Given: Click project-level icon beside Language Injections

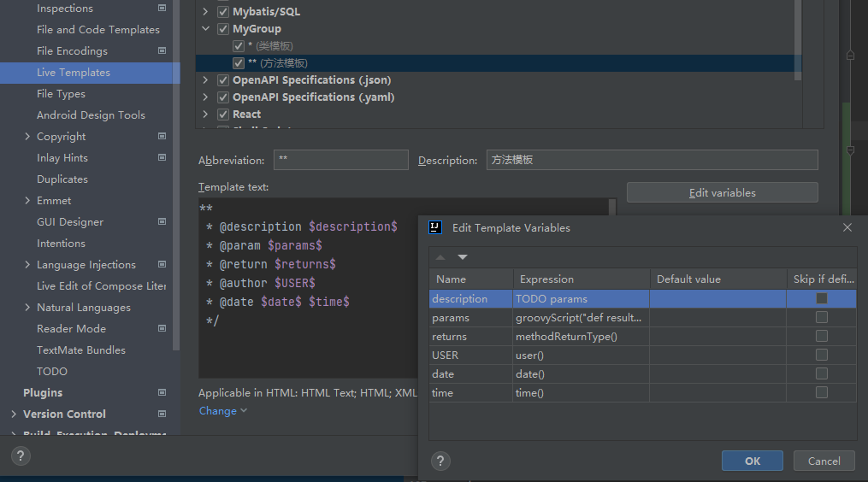Looking at the screenshot, I should click(x=162, y=264).
